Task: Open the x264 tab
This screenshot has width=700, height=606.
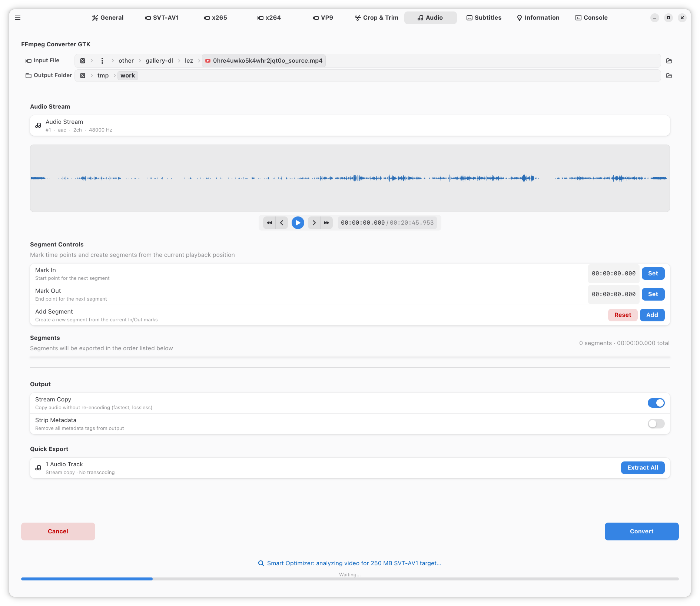Action: tap(269, 18)
